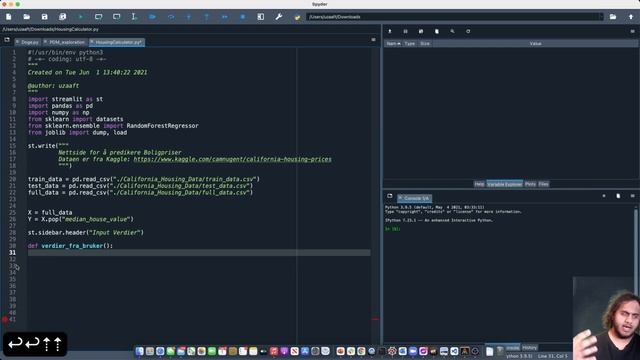Open Finder from the Dock
Viewport: 640px width, 360px height.
click(140, 351)
